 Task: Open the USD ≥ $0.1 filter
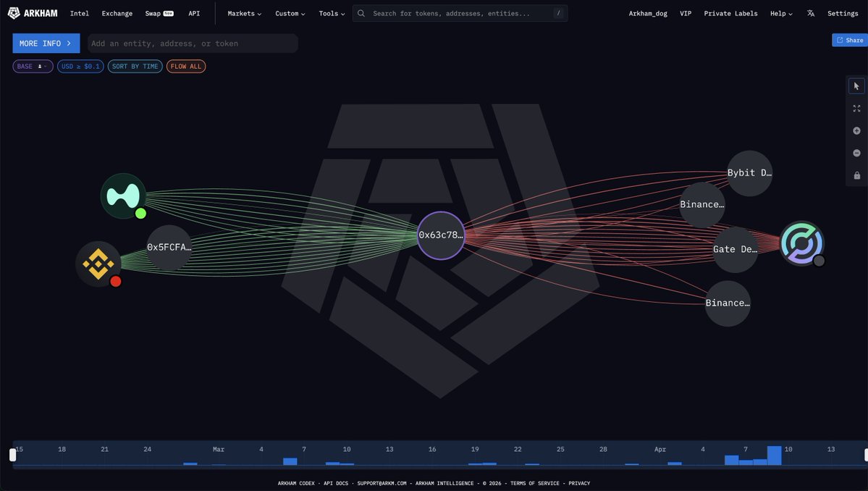point(80,67)
